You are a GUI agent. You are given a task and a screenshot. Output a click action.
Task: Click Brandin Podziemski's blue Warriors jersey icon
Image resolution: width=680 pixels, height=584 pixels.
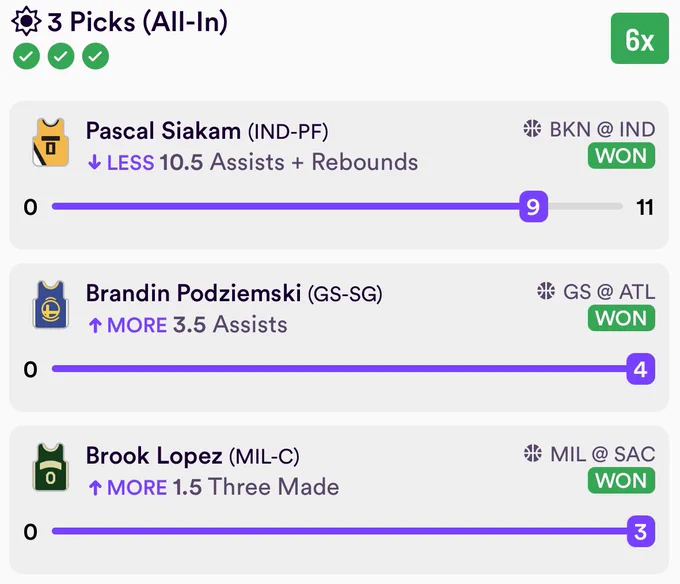[51, 304]
